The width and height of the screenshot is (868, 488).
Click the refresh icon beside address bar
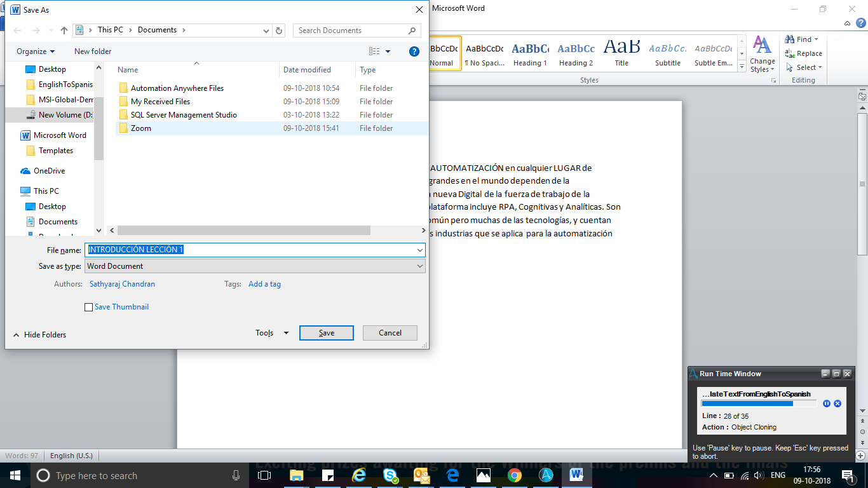click(280, 30)
